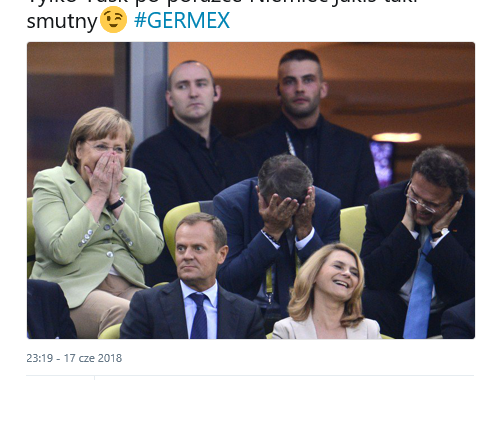The width and height of the screenshot is (502, 433).
Task: Open the #GERMEX hashtag link
Action: coord(182,20)
